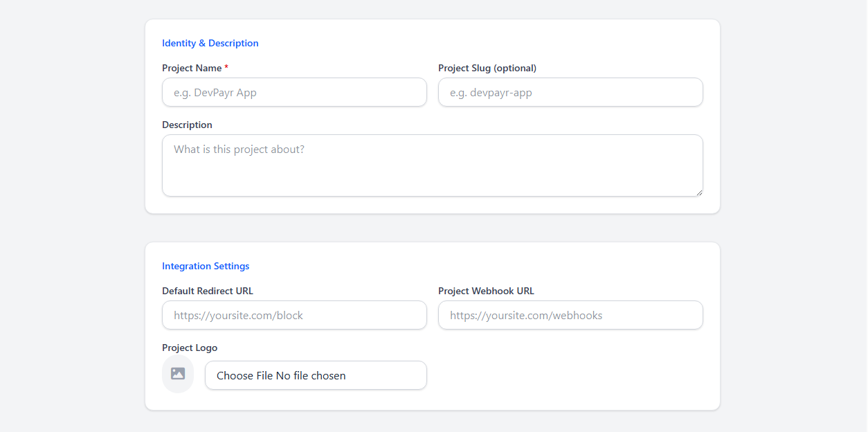This screenshot has height=432, width=868.
Task: Click the "Project Slug (optional)" label
Action: tap(487, 68)
